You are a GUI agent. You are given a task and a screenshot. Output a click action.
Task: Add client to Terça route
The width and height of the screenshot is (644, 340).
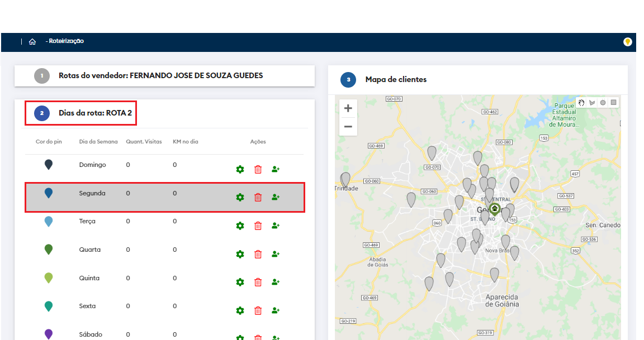point(275,226)
